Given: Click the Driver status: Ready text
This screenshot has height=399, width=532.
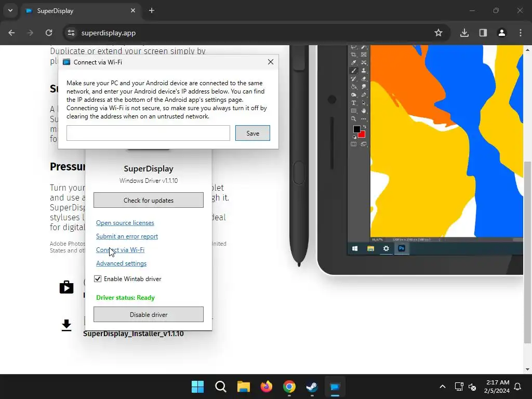Looking at the screenshot, I should [x=126, y=298].
